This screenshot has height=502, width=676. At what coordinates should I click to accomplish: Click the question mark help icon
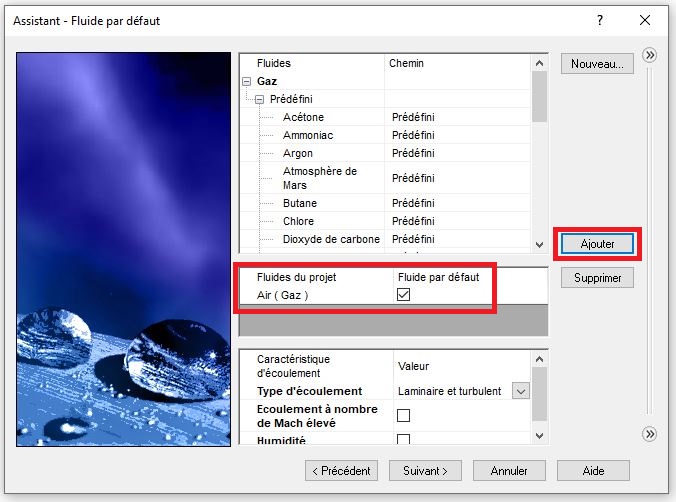[600, 20]
